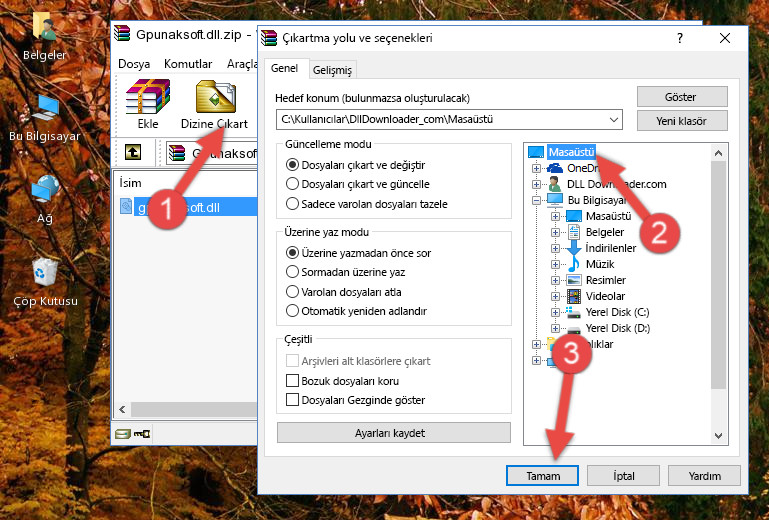
Task: Select top-level Masaüstü item in folder tree
Action: point(571,152)
